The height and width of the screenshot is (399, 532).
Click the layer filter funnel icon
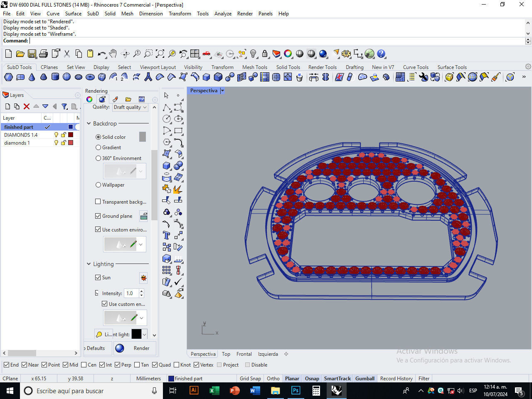click(64, 106)
